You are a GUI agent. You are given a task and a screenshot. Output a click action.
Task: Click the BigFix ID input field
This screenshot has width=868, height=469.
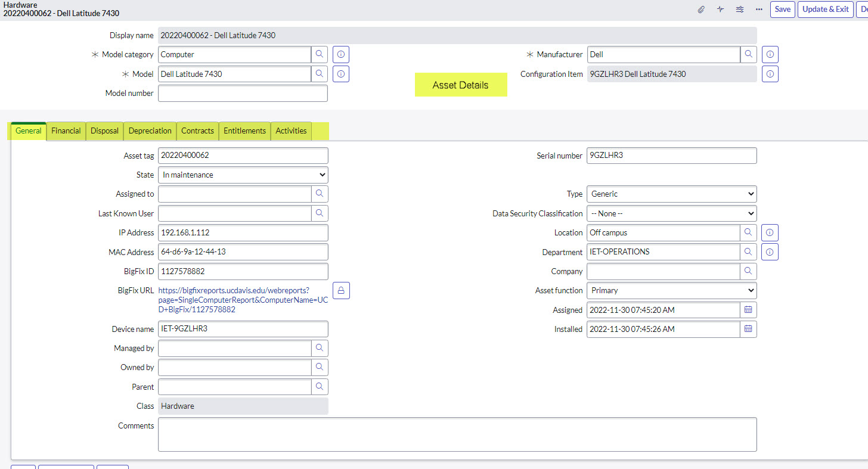click(x=243, y=271)
